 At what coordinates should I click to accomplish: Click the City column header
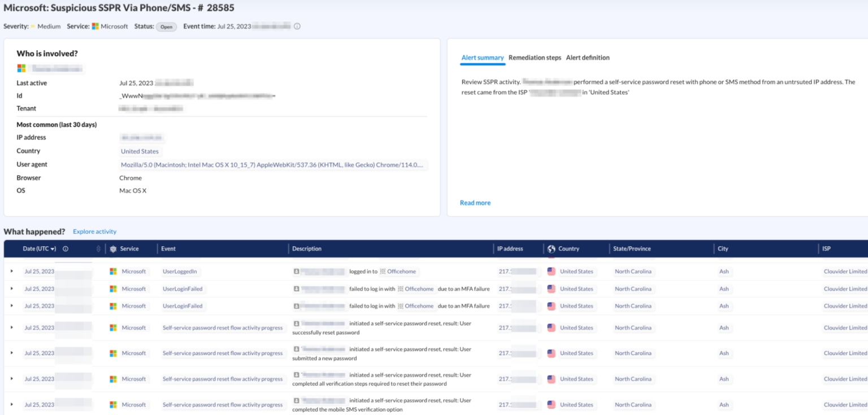tap(723, 249)
